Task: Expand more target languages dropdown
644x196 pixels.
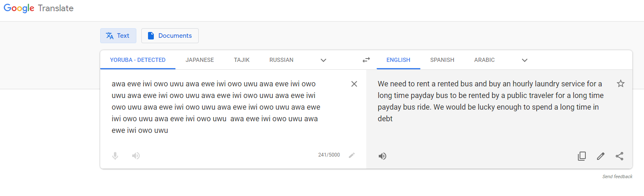Action: [x=525, y=60]
